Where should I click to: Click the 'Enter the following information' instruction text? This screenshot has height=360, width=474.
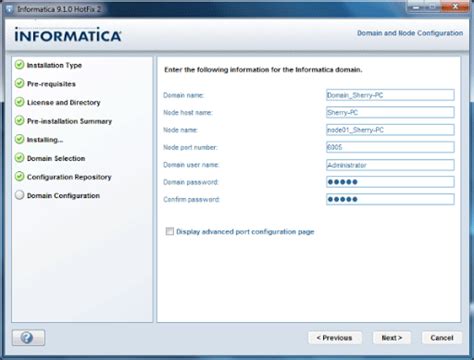[263, 70]
